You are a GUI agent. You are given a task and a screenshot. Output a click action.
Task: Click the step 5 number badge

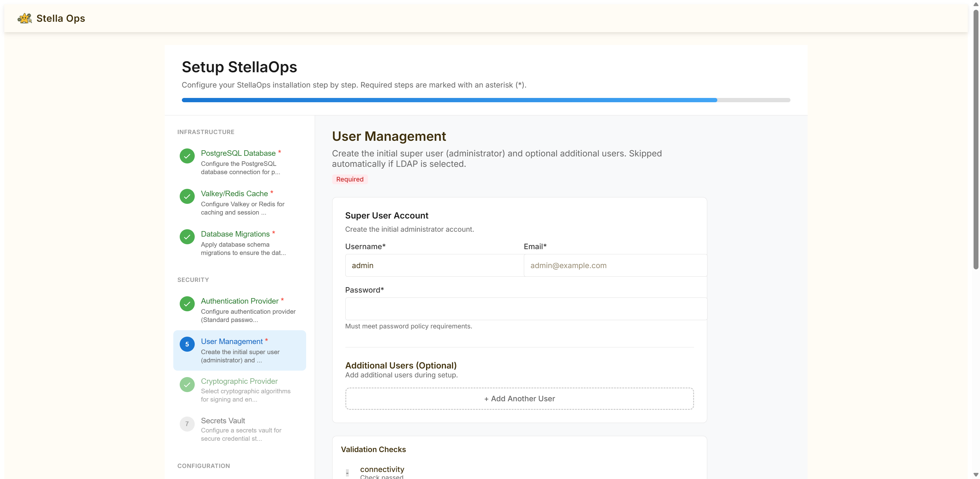pyautogui.click(x=187, y=344)
